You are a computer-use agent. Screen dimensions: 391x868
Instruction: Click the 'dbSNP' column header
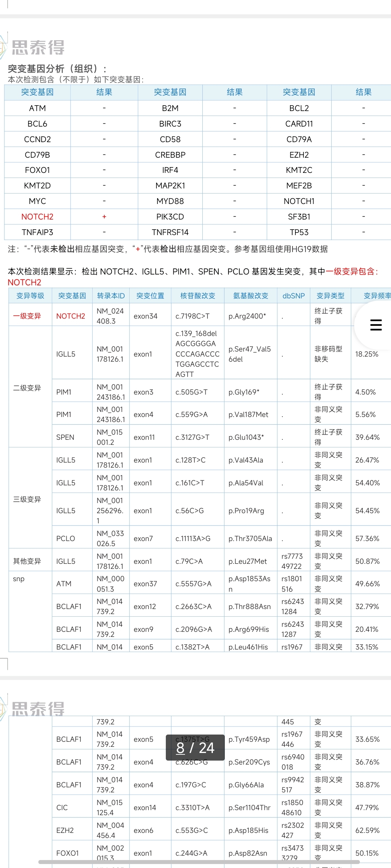click(294, 296)
